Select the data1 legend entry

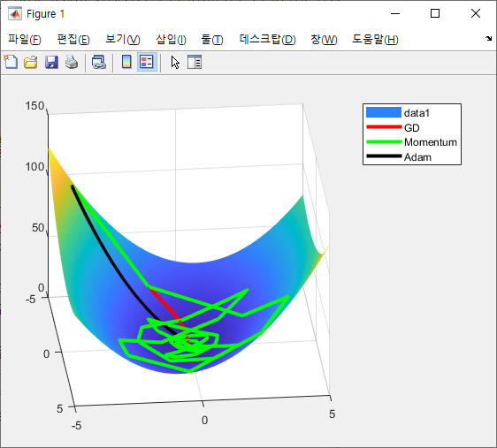click(x=412, y=113)
